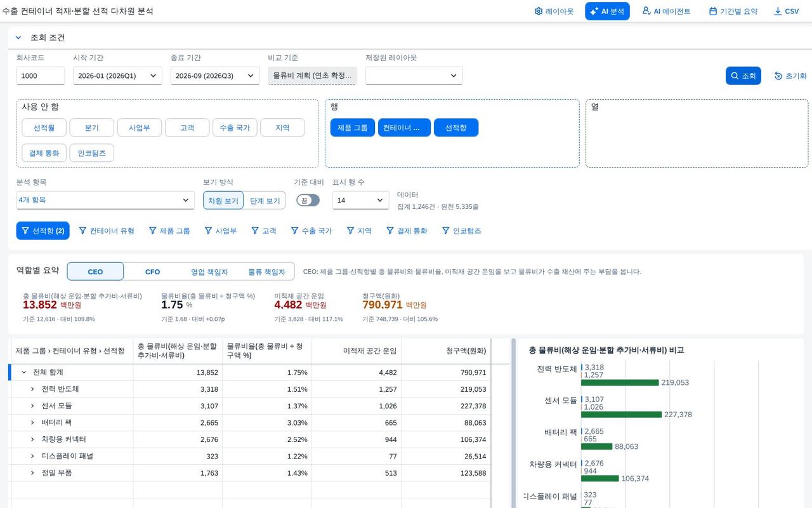The height and width of the screenshot is (508, 812).
Task: Toggle the 기준 대비 switch
Action: pos(308,200)
